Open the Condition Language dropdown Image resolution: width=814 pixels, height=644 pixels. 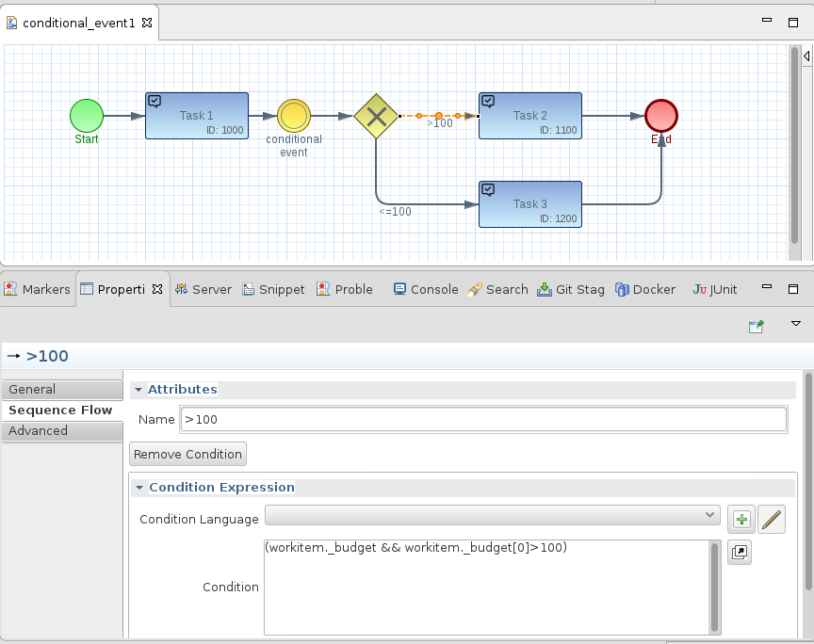click(x=492, y=515)
